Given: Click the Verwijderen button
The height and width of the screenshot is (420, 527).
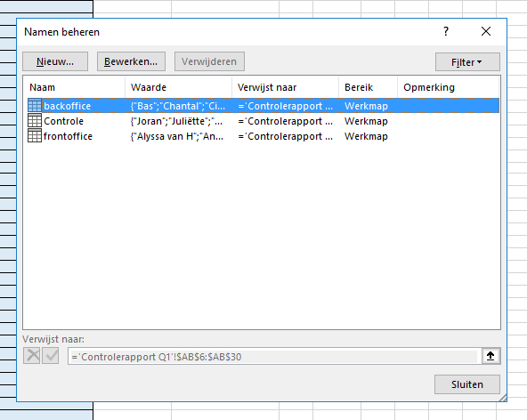Looking at the screenshot, I should (209, 61).
